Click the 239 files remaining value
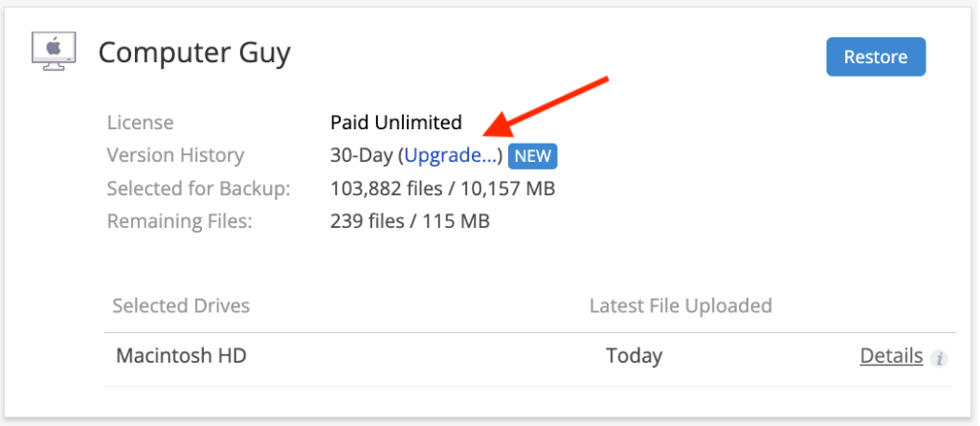 pyautogui.click(x=367, y=221)
